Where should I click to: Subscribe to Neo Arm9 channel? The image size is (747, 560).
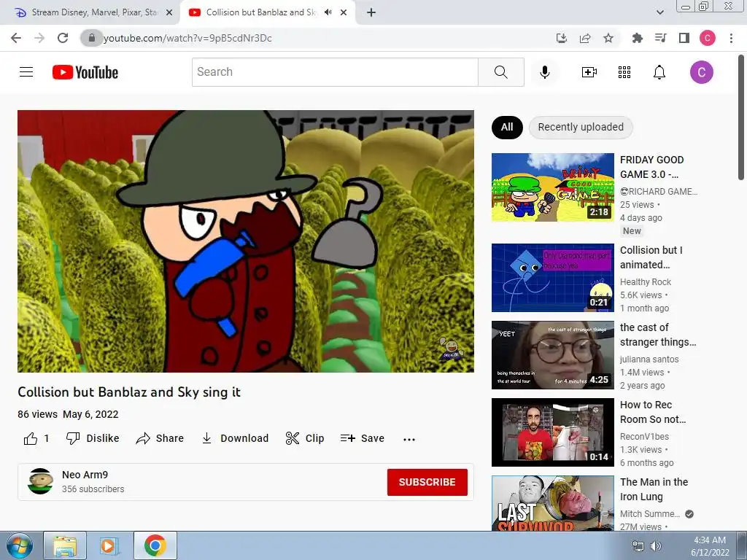427,482
